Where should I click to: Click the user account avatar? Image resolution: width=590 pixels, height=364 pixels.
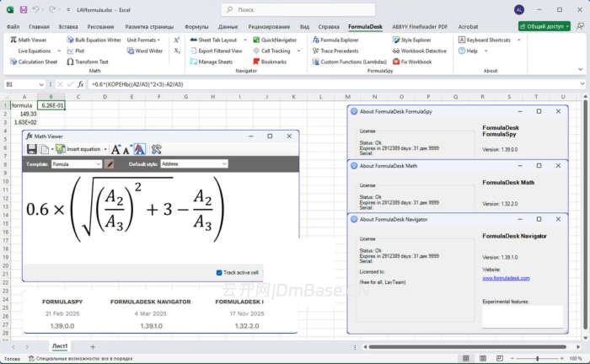point(519,10)
